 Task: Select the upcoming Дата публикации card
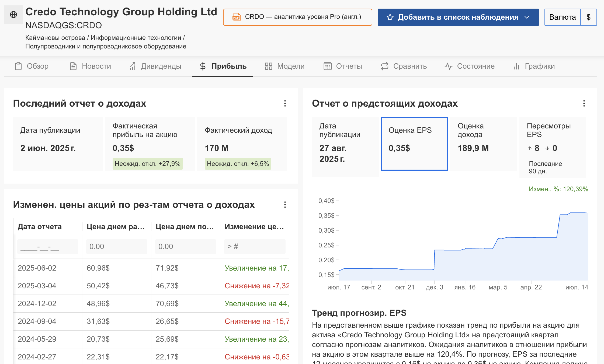point(345,147)
